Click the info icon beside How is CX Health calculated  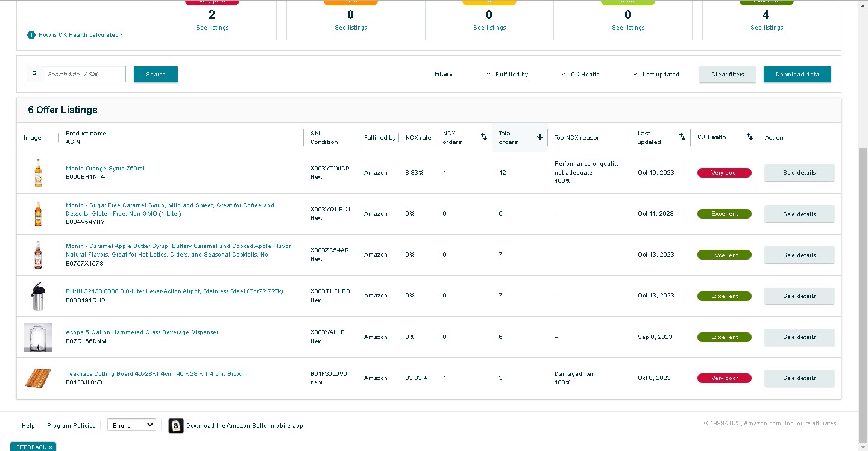[31, 35]
